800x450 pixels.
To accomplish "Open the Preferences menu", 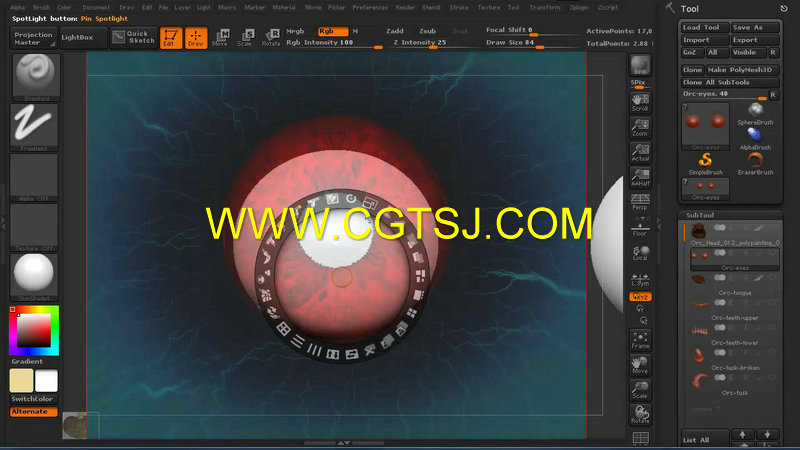I will click(370, 8).
